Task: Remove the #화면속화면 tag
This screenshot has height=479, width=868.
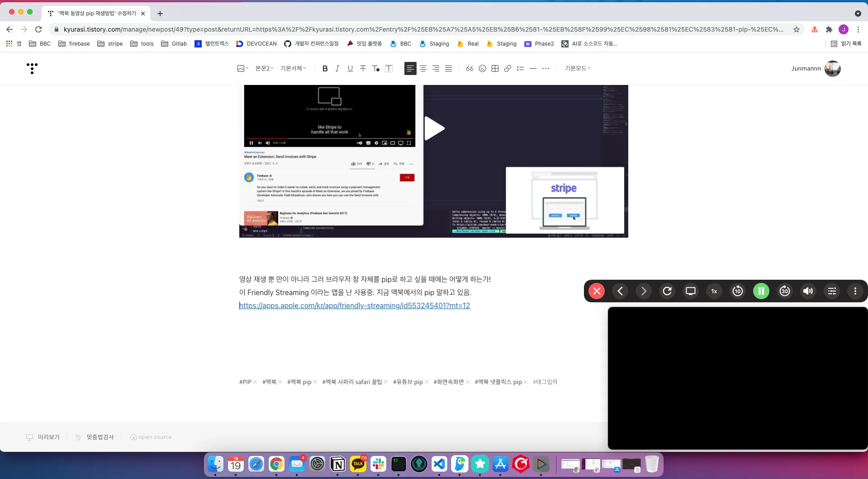Action: [468, 382]
